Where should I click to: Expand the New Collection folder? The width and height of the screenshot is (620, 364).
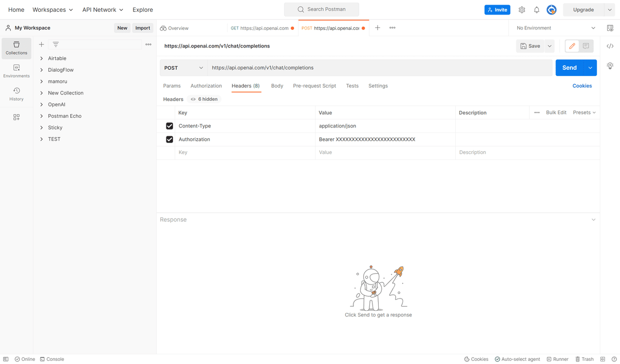pos(41,93)
